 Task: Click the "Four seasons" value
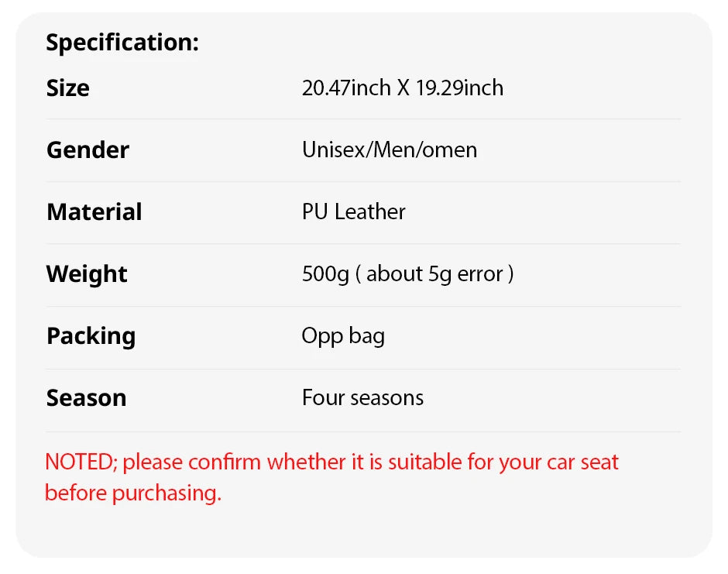[362, 398]
